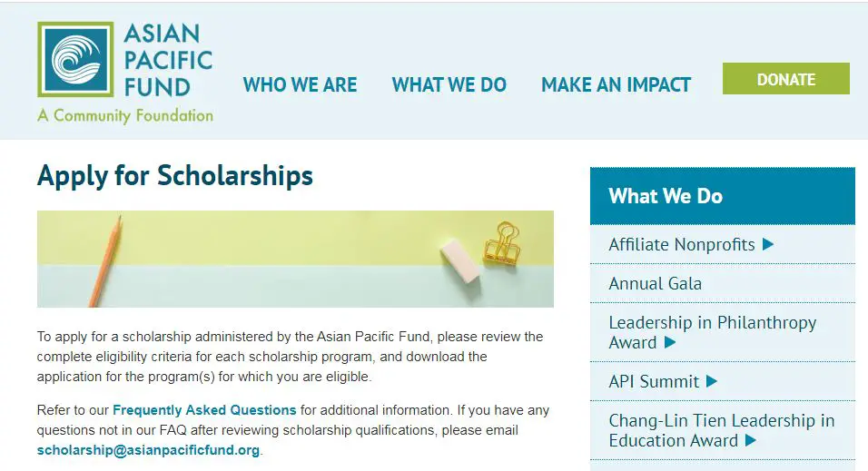The width and height of the screenshot is (868, 471).
Task: Click the pencil and eraser banner image
Action: coord(295,259)
